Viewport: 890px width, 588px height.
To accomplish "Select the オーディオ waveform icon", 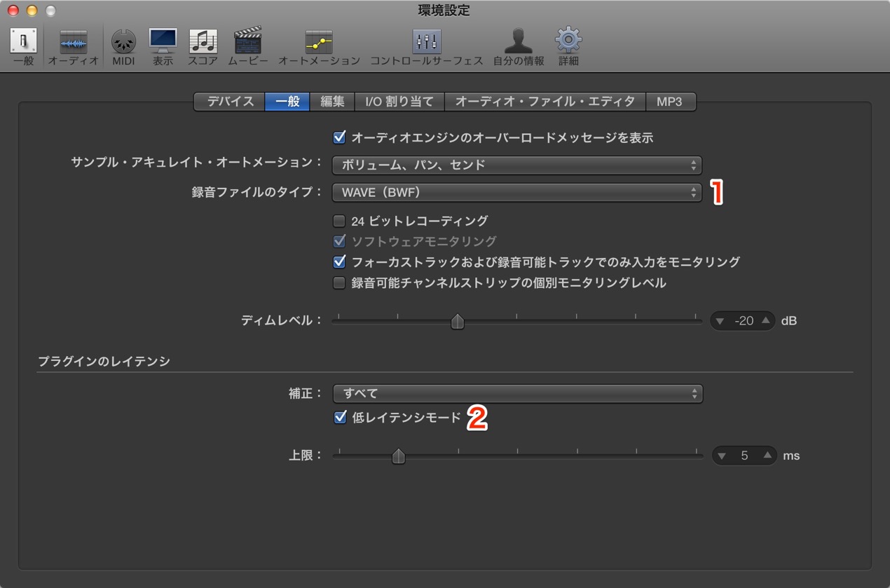I will (x=73, y=41).
